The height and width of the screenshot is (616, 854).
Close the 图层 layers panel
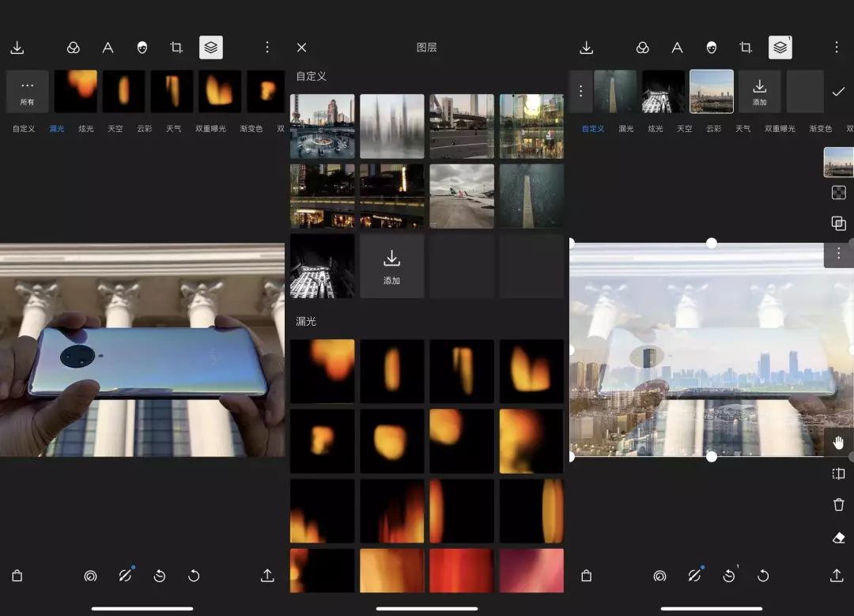tap(301, 47)
